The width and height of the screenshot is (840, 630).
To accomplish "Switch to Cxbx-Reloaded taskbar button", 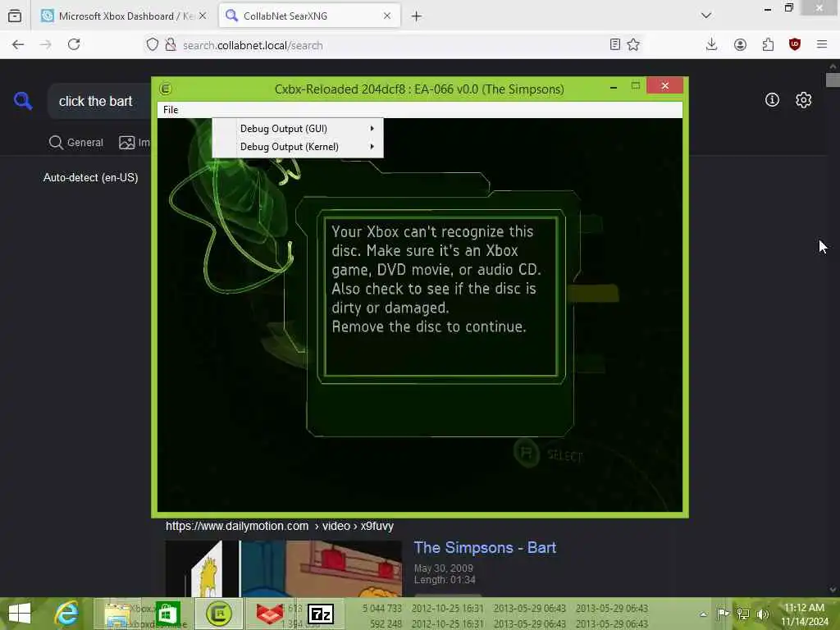I will (218, 614).
